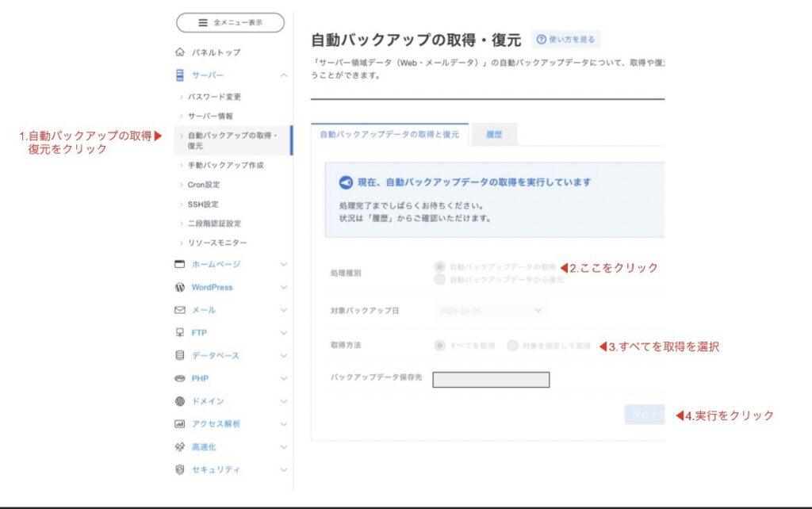
Task: Expand the PHP menu chevron
Action: point(283,378)
